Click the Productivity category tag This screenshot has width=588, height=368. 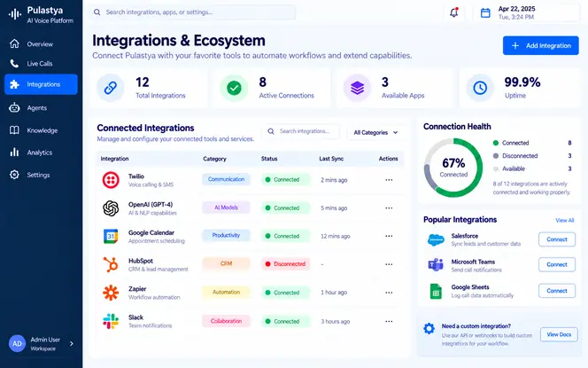tap(226, 235)
